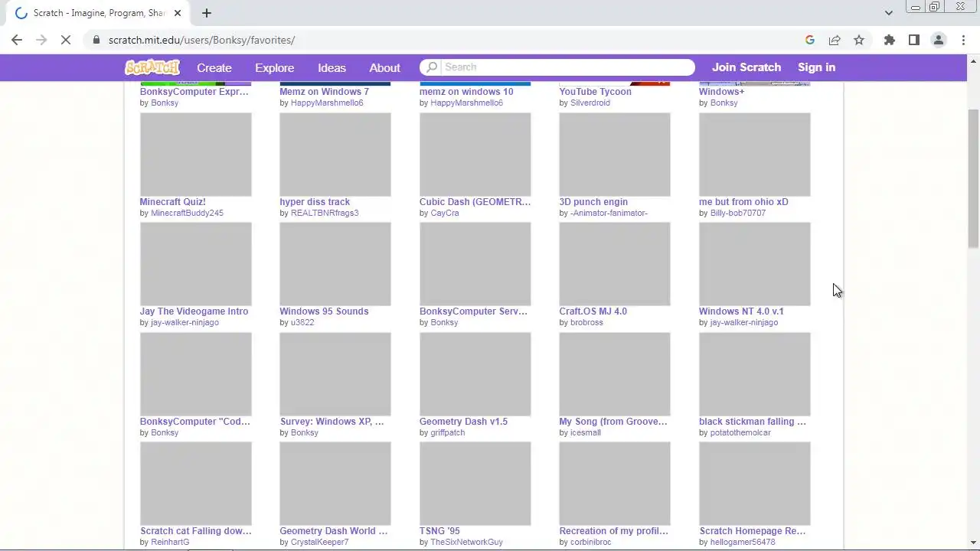Click Join Scratch in navbar
Screen dimensions: 980x551
coord(746,67)
